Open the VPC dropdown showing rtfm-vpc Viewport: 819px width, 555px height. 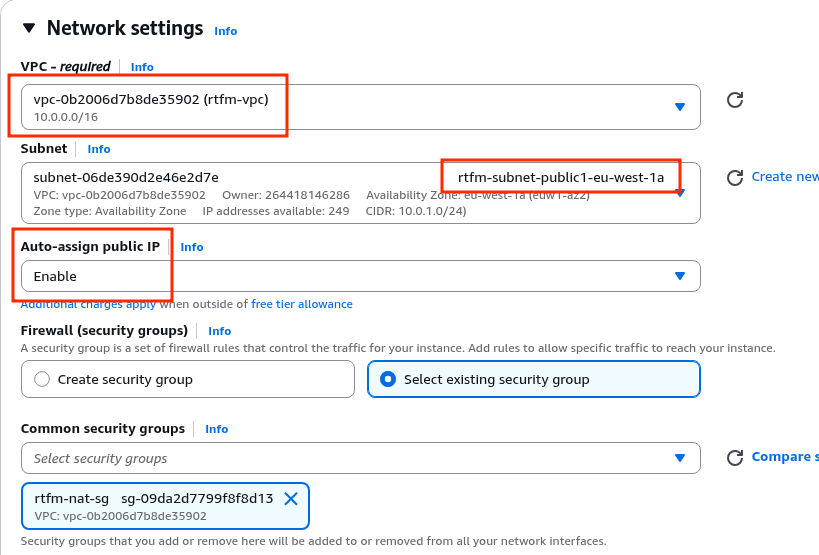click(360, 107)
